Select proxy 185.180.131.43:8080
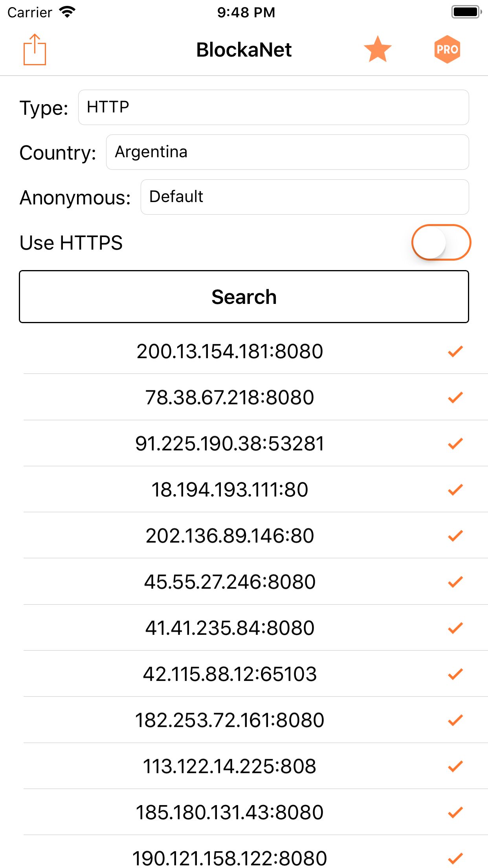Screen dimensions: 488x868 230,812
